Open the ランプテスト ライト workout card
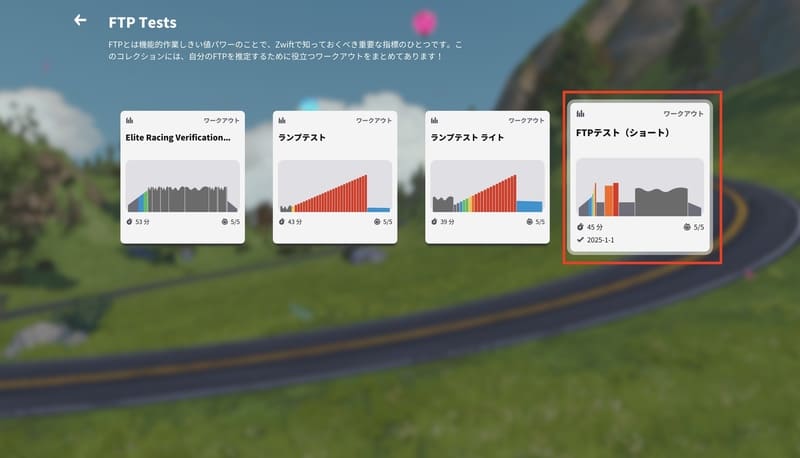The width and height of the screenshot is (800, 458). point(487,177)
